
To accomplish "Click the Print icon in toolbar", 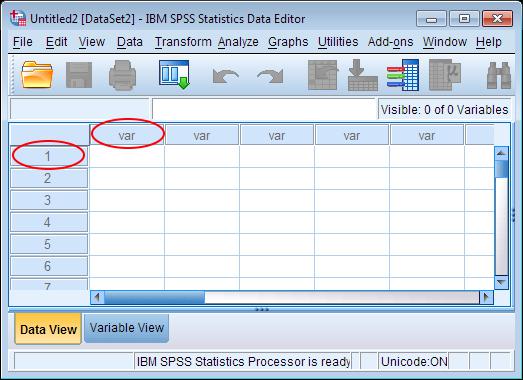I will [x=122, y=75].
